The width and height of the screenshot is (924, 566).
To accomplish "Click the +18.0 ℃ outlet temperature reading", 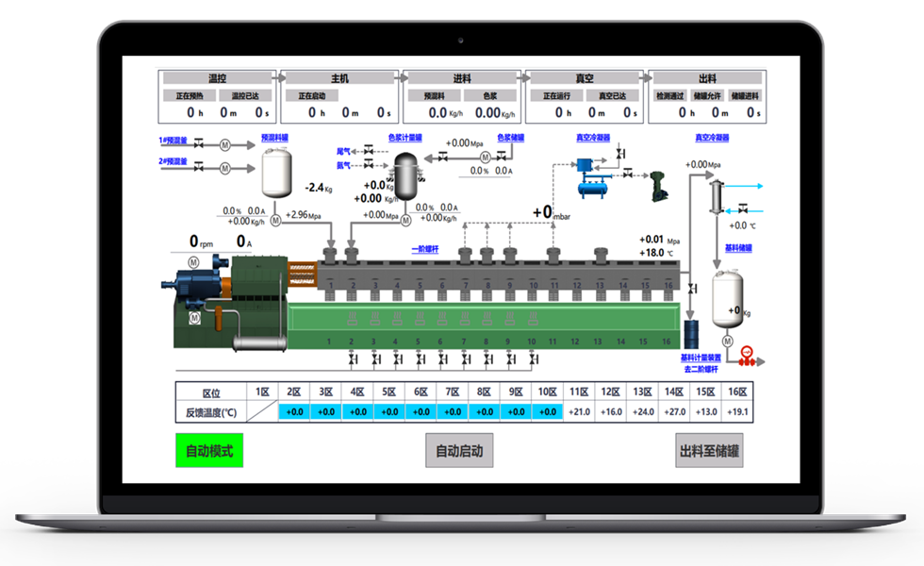I will coord(656,253).
